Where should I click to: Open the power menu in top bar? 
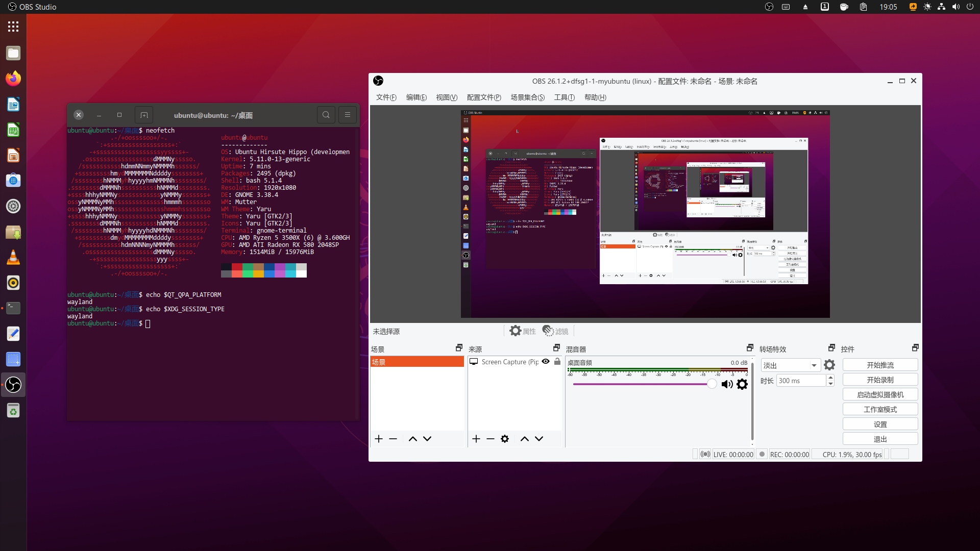[970, 7]
